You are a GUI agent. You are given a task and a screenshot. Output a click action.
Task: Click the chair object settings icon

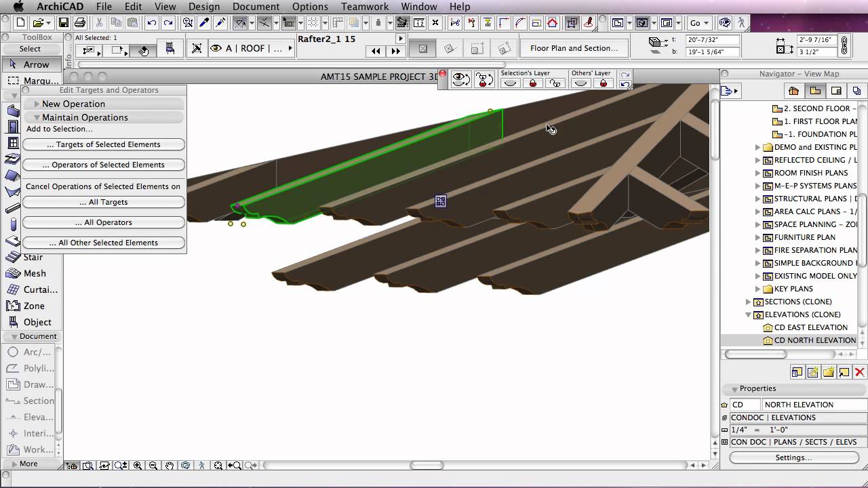[170, 49]
